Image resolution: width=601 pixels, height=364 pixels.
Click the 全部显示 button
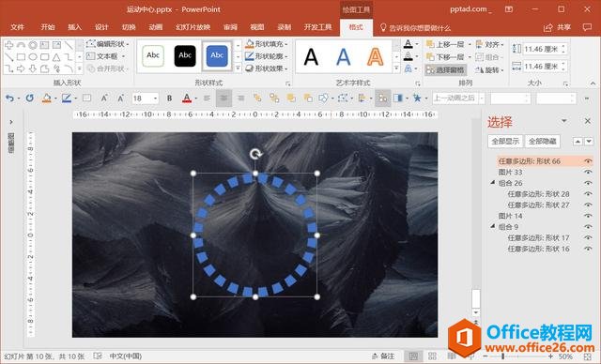[505, 142]
